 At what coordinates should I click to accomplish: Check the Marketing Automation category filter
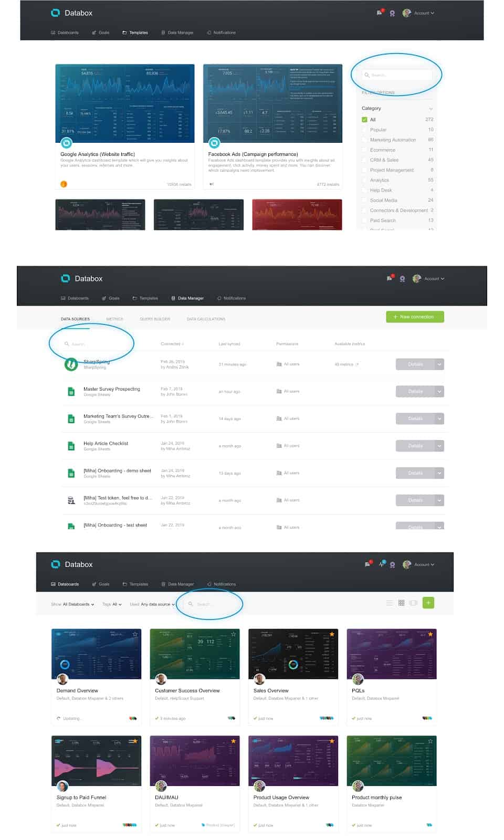pyautogui.click(x=364, y=140)
